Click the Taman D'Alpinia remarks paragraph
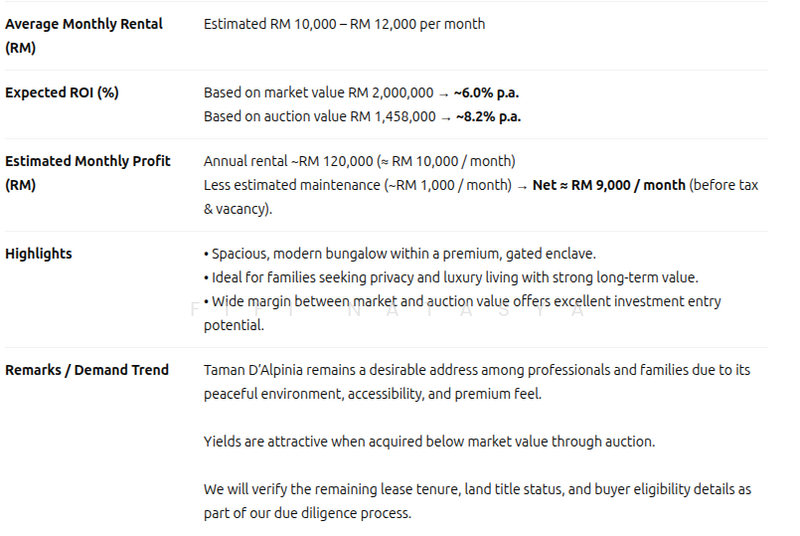This screenshot has height=536, width=800. [476, 381]
